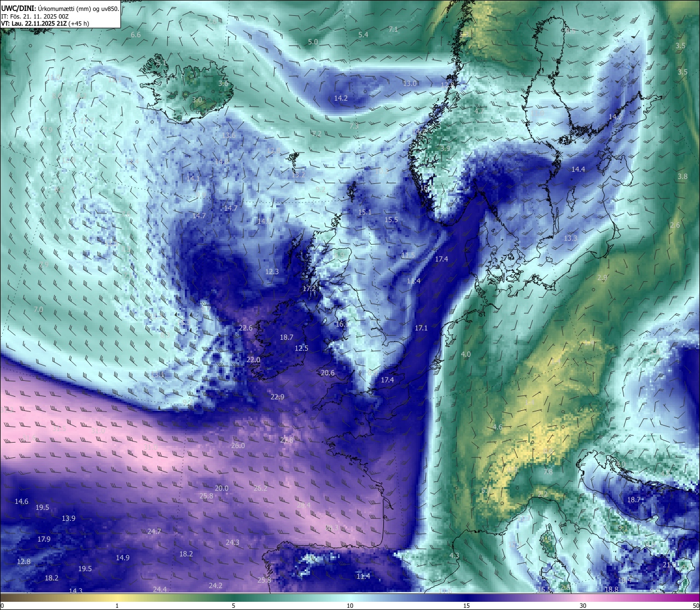
Task: Click the 6.6 value northwest of Iceland
Action: click(x=136, y=34)
